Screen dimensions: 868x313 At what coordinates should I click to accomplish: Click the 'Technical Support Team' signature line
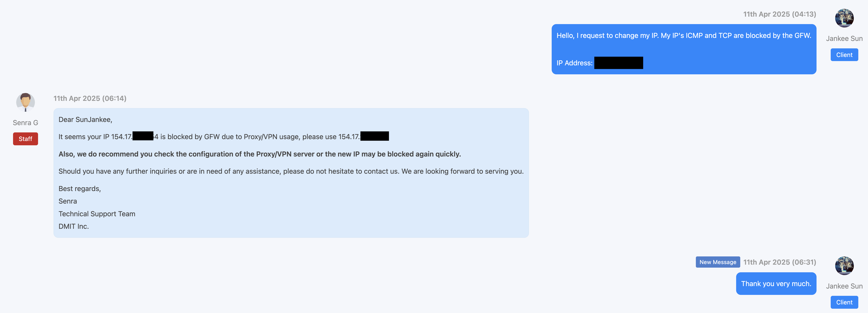97,214
